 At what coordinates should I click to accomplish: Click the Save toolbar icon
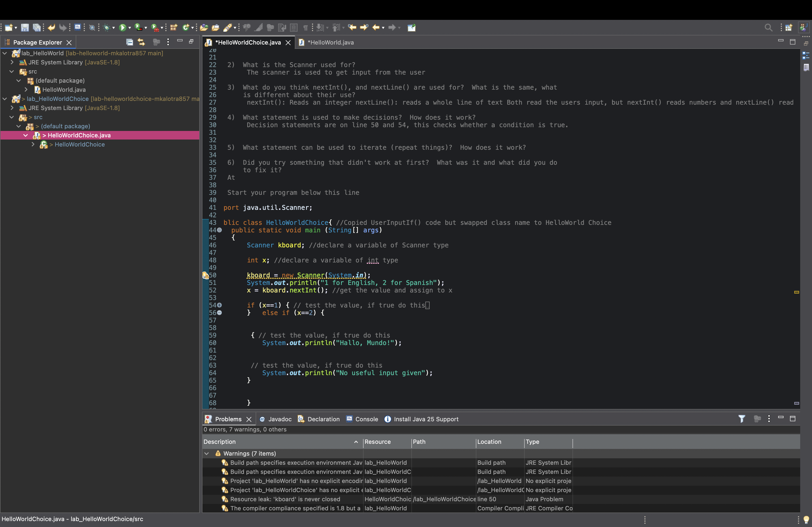pos(25,28)
